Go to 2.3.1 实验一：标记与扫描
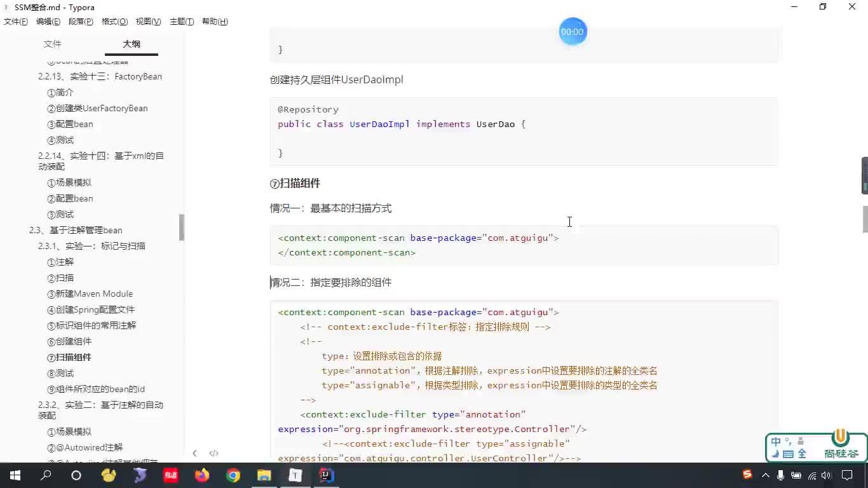The width and height of the screenshot is (868, 488). (x=92, y=246)
